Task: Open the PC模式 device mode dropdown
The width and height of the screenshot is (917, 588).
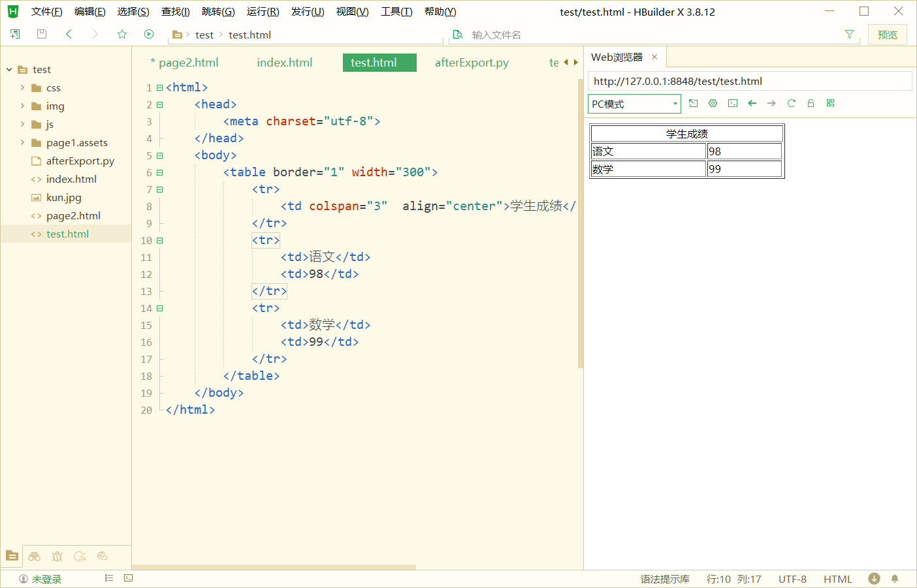Action: [x=634, y=104]
